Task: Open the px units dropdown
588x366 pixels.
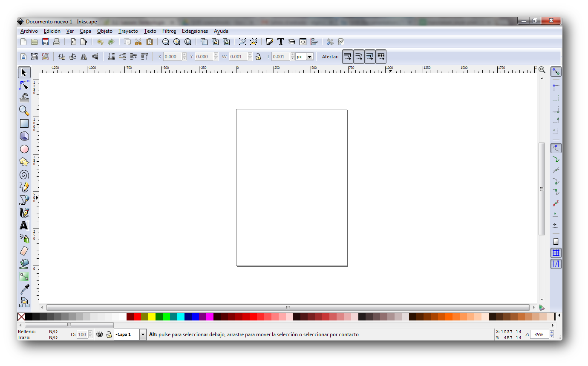Action: [x=309, y=57]
